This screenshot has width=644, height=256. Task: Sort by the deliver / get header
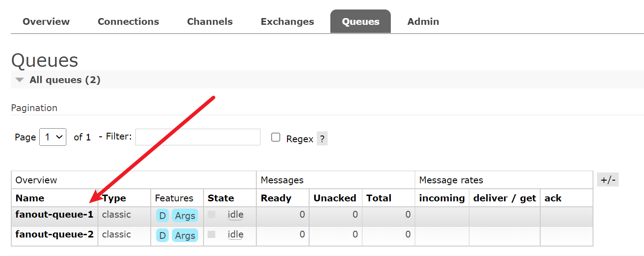(505, 198)
